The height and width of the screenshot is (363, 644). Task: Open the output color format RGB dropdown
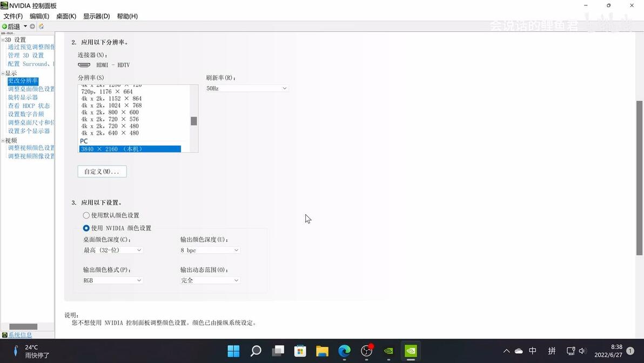click(x=112, y=280)
